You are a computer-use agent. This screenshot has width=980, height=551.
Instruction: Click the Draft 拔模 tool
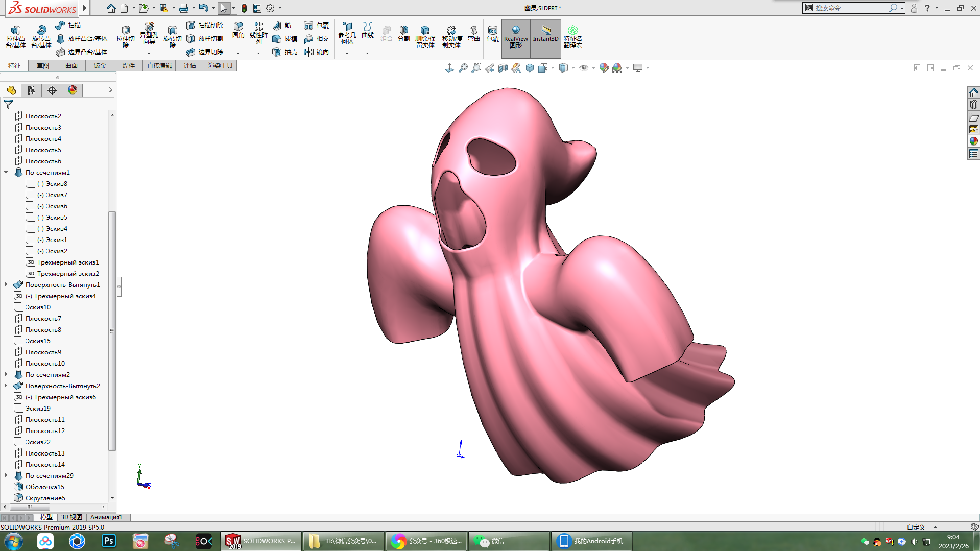click(x=284, y=38)
